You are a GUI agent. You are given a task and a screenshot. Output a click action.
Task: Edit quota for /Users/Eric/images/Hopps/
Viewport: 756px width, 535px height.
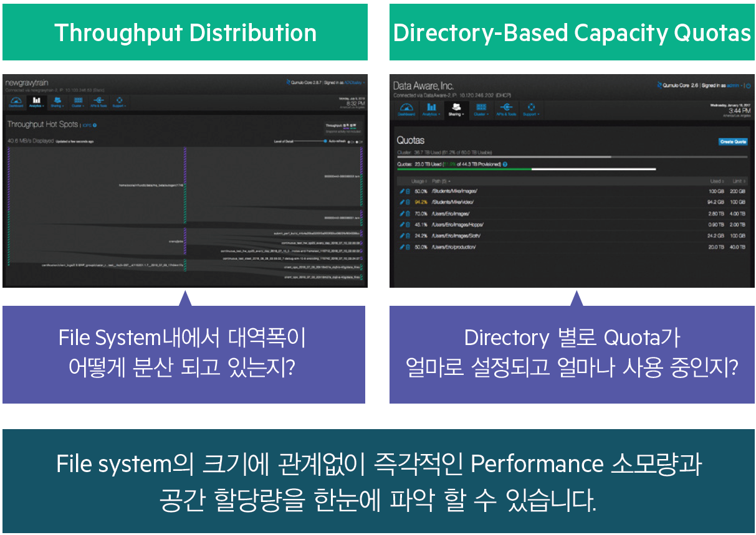pos(402,225)
